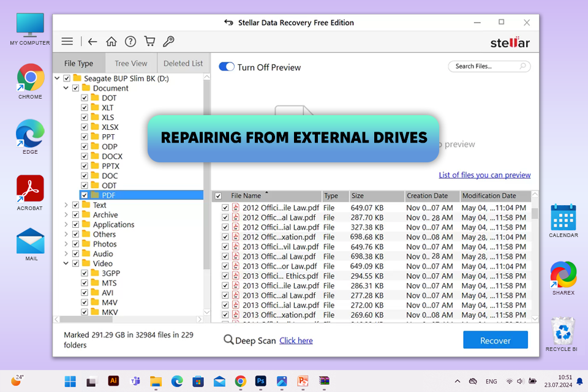Viewport: 588px width, 392px height.
Task: Click the Deep Scan Click here link
Action: tap(296, 341)
